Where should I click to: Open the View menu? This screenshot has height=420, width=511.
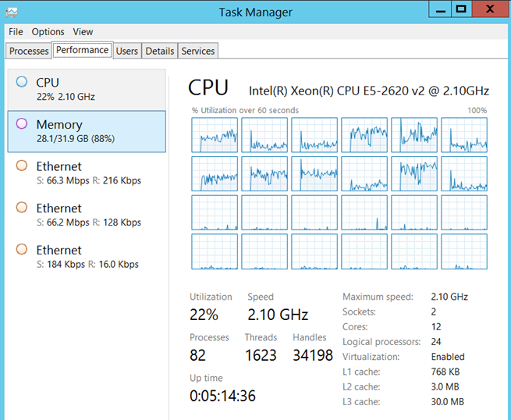tap(83, 32)
